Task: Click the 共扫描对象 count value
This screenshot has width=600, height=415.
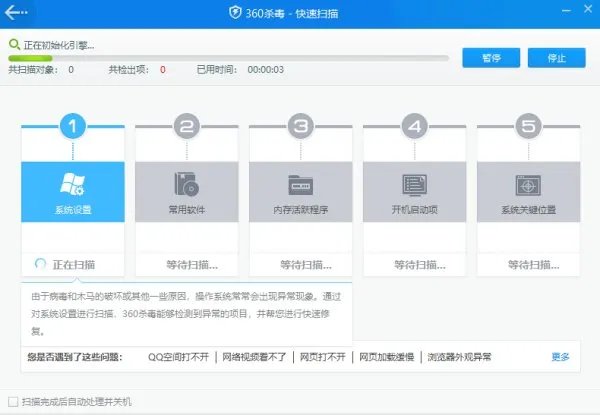Action: [71, 70]
